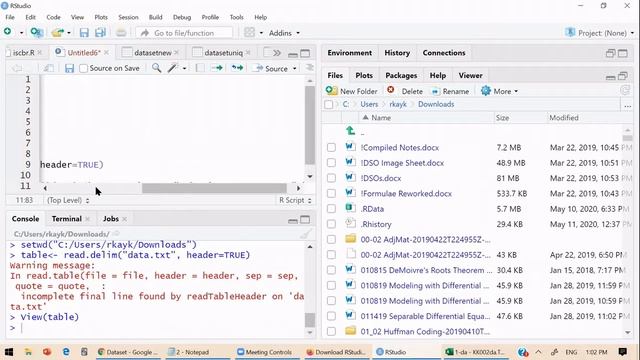Switch to the History tab
640x360 pixels.
397,53
